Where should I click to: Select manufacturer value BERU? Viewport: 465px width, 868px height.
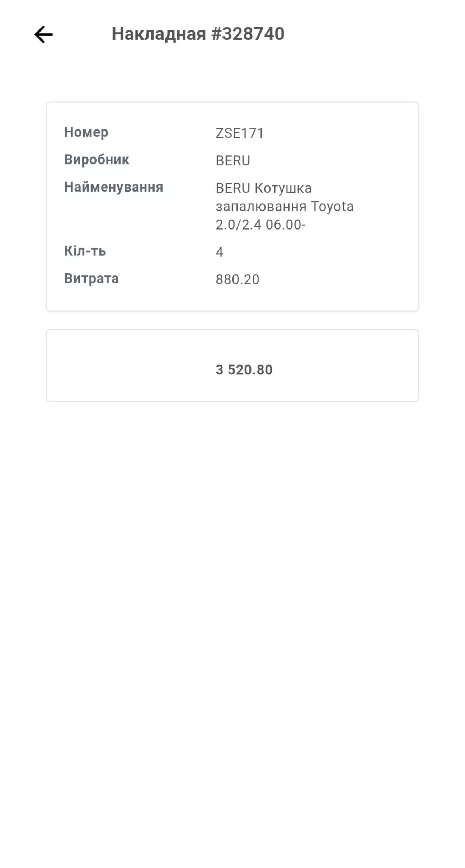pos(233,161)
